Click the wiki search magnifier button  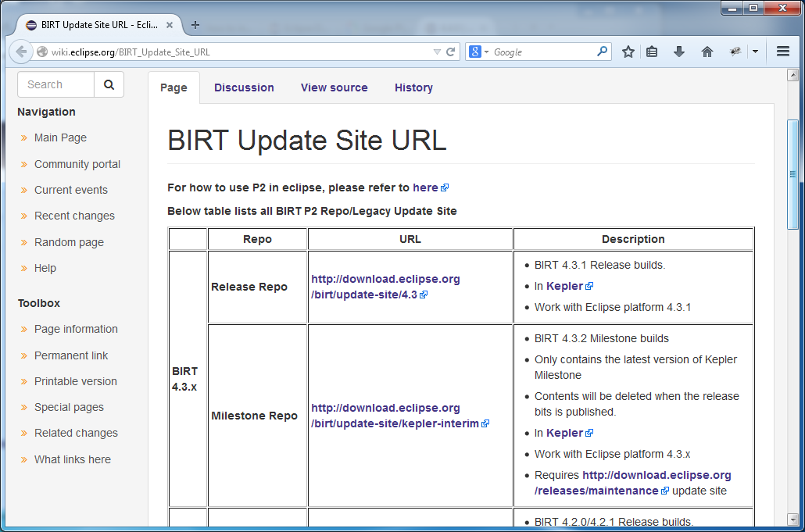[x=109, y=84]
